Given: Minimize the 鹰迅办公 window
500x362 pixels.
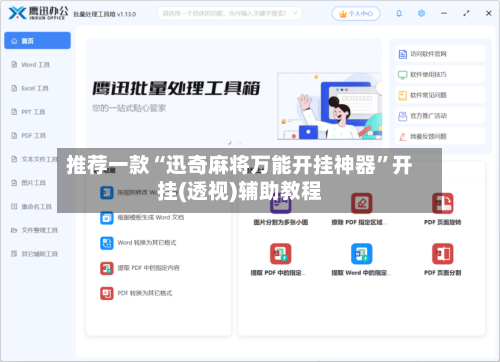Looking at the screenshot, I should (444, 14).
